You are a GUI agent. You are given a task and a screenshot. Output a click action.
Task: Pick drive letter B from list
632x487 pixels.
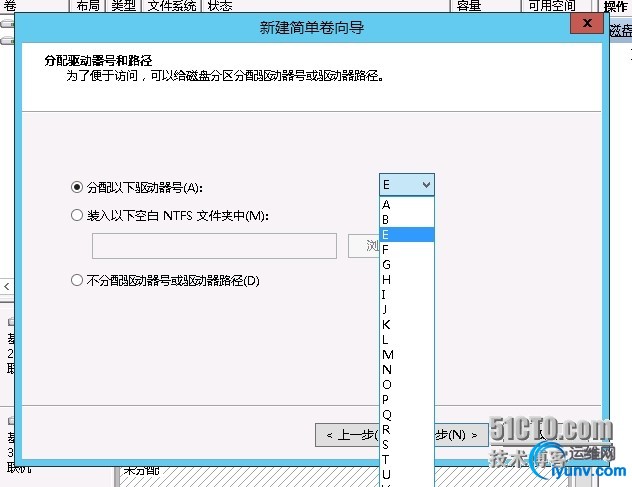407,220
